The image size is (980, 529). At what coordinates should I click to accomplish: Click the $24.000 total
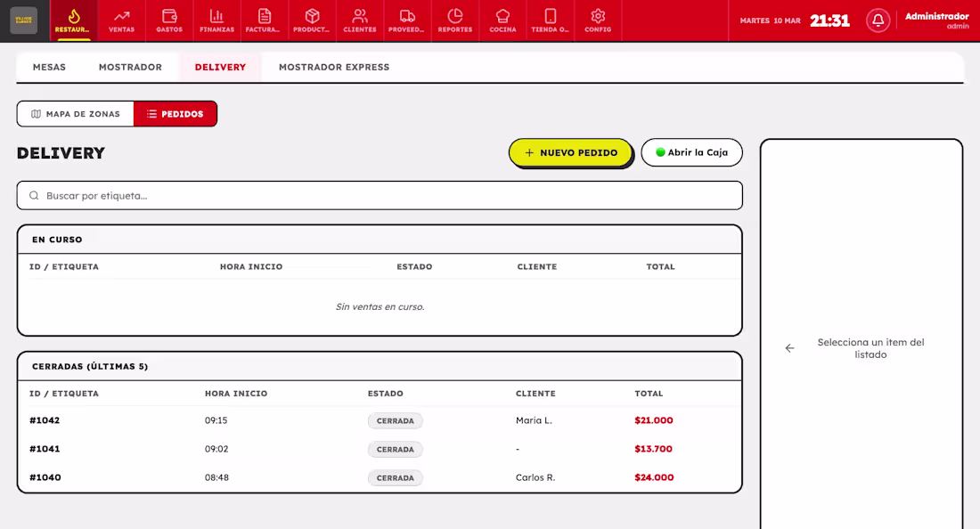click(x=654, y=477)
